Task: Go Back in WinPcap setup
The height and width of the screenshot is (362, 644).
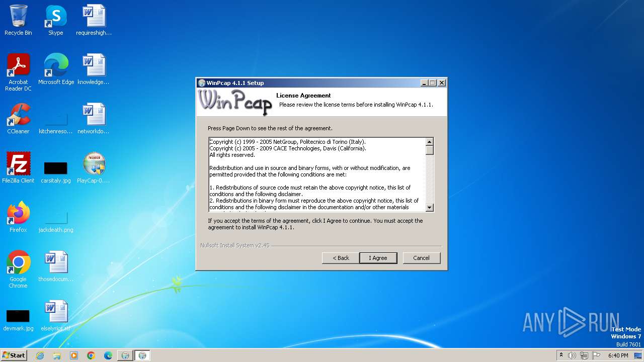Action: [x=341, y=258]
